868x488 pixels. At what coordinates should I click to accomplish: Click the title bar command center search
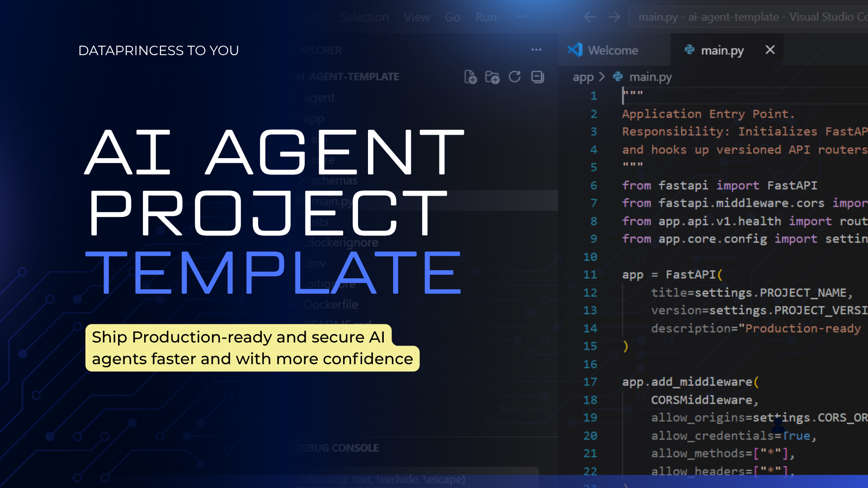748,17
